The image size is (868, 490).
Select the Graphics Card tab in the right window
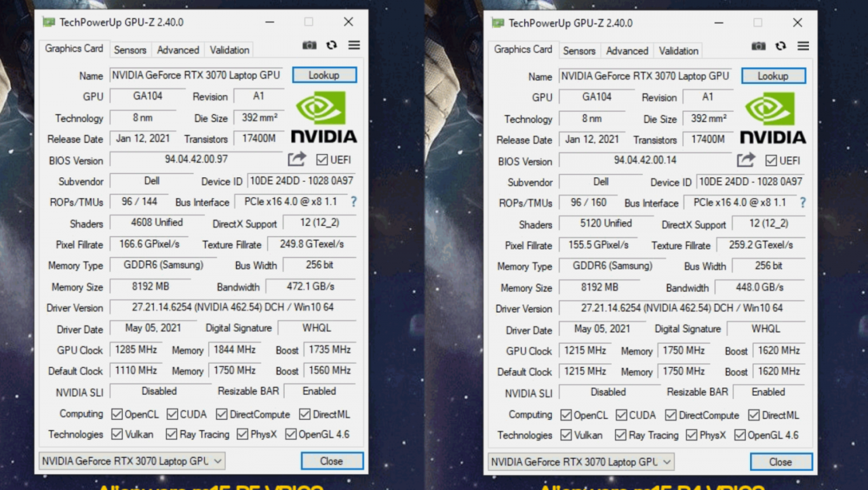(523, 50)
